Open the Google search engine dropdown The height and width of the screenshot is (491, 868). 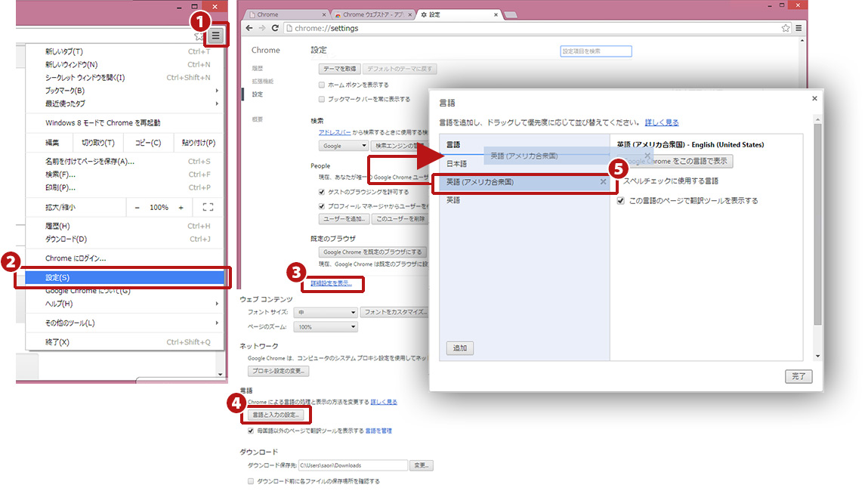(x=343, y=146)
